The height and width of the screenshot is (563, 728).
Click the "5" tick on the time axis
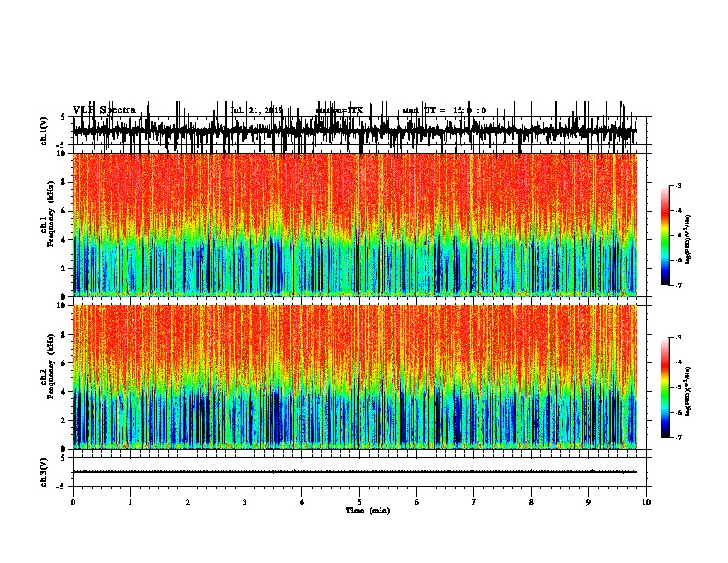[x=359, y=502]
